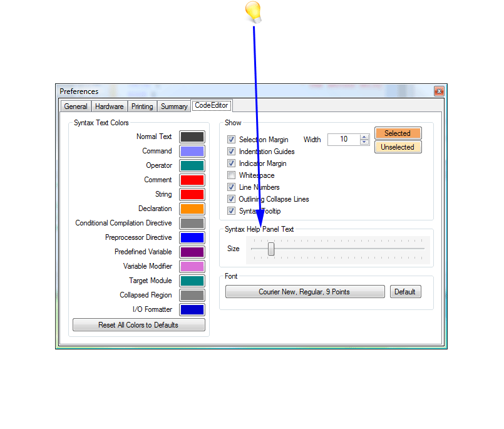Uncheck Outlining Collapse Lines
504x429 pixels.
coord(231,199)
